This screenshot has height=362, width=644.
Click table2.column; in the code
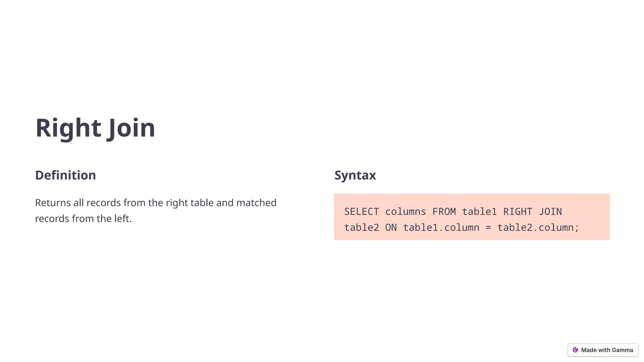538,227
